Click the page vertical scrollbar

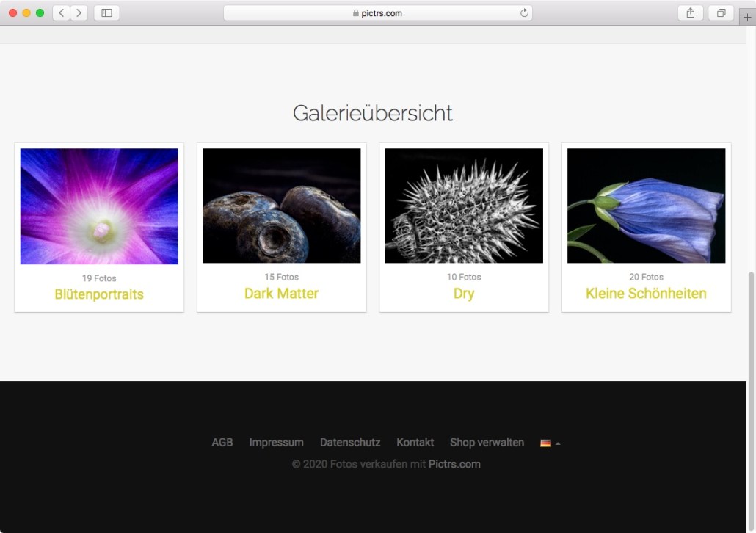click(751, 400)
